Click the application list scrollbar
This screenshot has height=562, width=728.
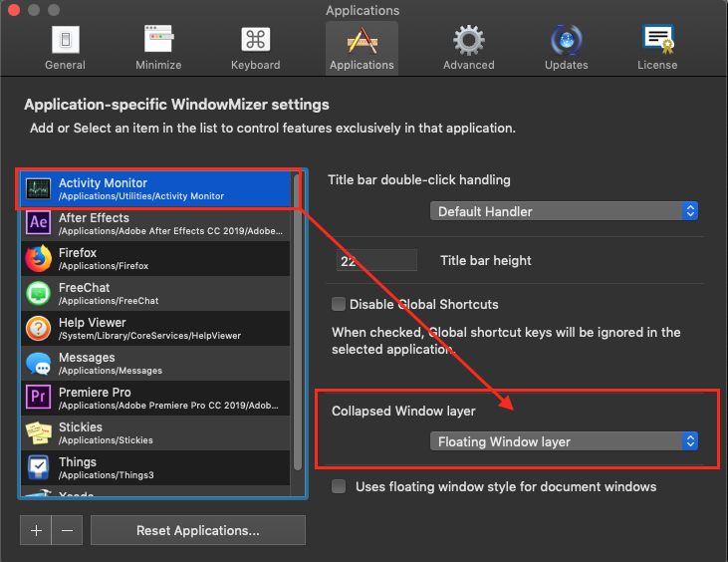click(298, 323)
